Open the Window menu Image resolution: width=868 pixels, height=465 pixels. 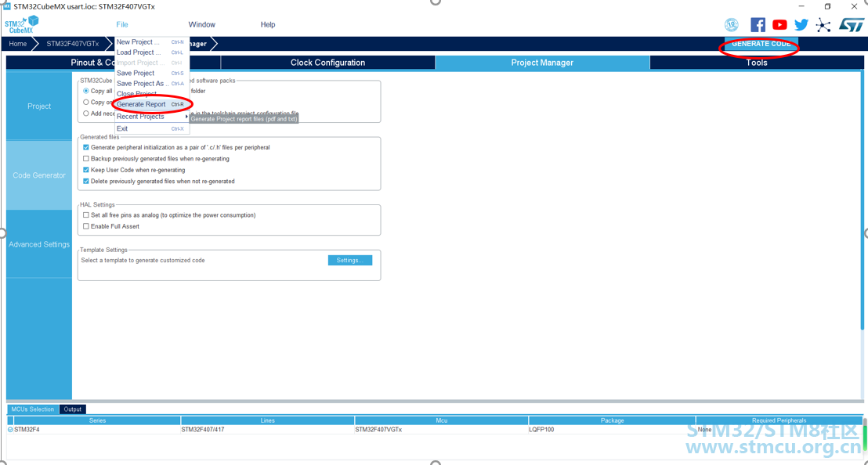(x=201, y=24)
